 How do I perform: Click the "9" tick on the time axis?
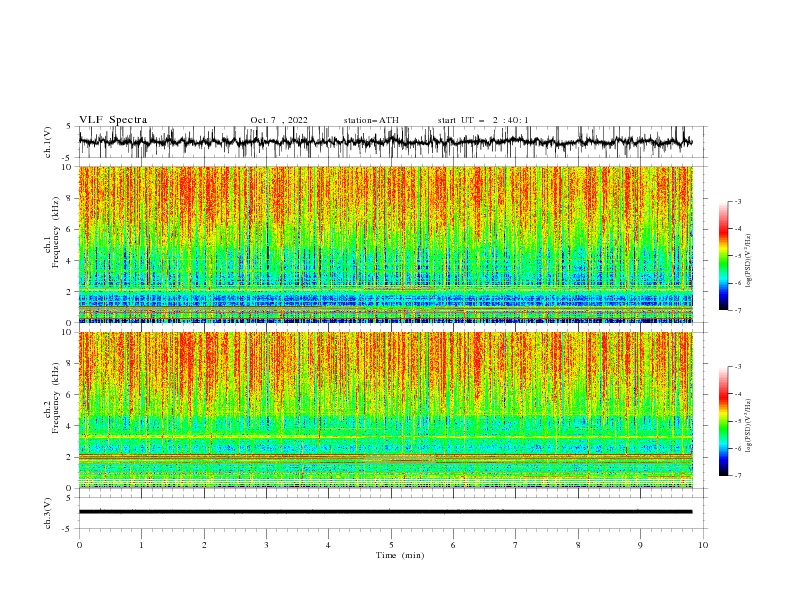[640, 545]
